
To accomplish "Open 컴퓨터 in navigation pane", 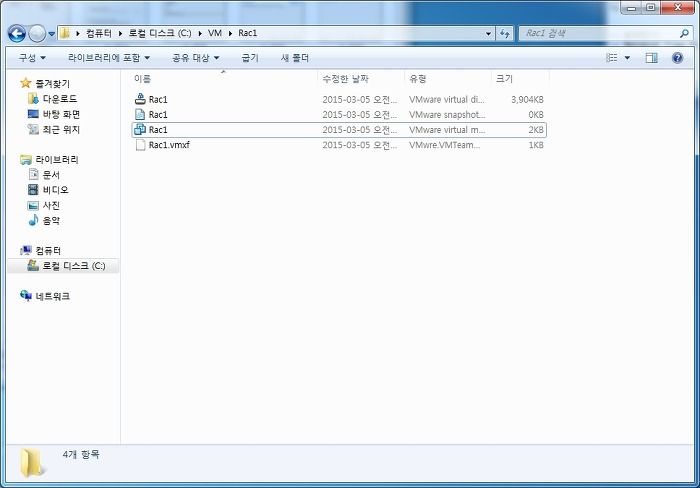I will point(48,251).
